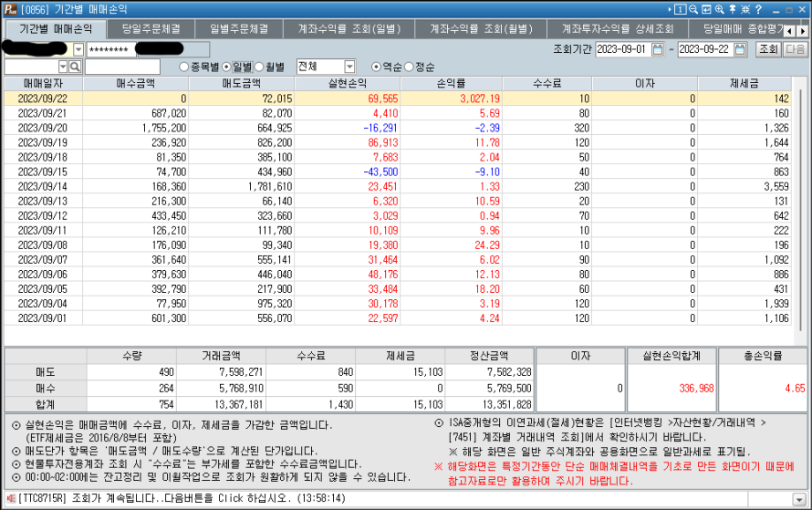Open help with question mark icon
The height and width of the screenshot is (510, 812).
[758, 9]
